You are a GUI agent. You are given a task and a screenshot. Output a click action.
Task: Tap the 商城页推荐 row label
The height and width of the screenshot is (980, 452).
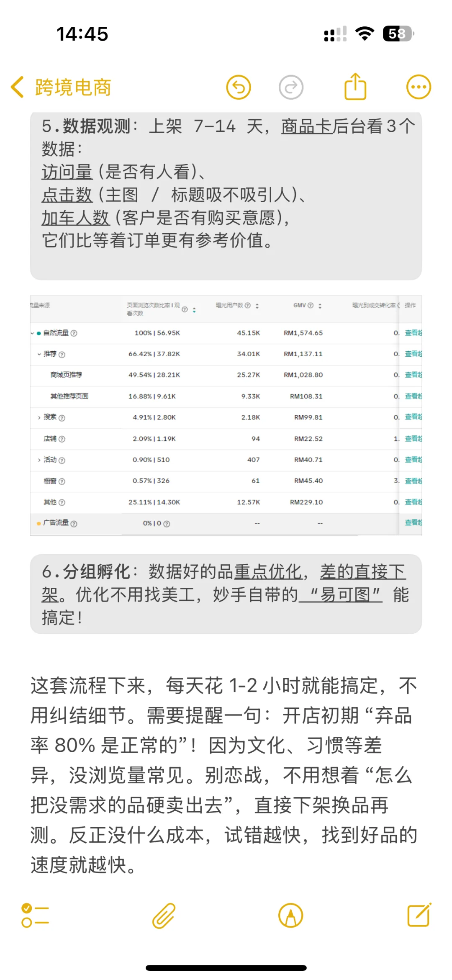[66, 375]
